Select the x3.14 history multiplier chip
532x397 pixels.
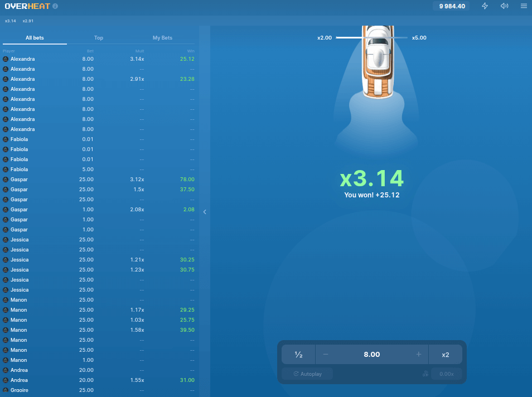pos(11,21)
